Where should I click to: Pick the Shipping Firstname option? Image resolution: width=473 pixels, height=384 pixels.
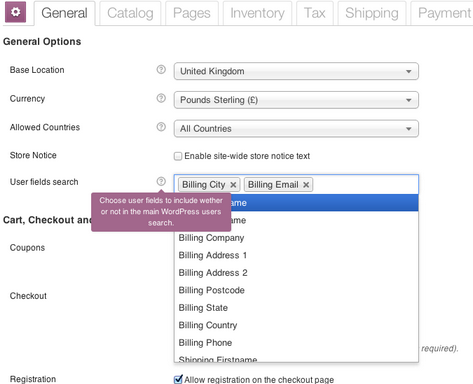[296, 358]
